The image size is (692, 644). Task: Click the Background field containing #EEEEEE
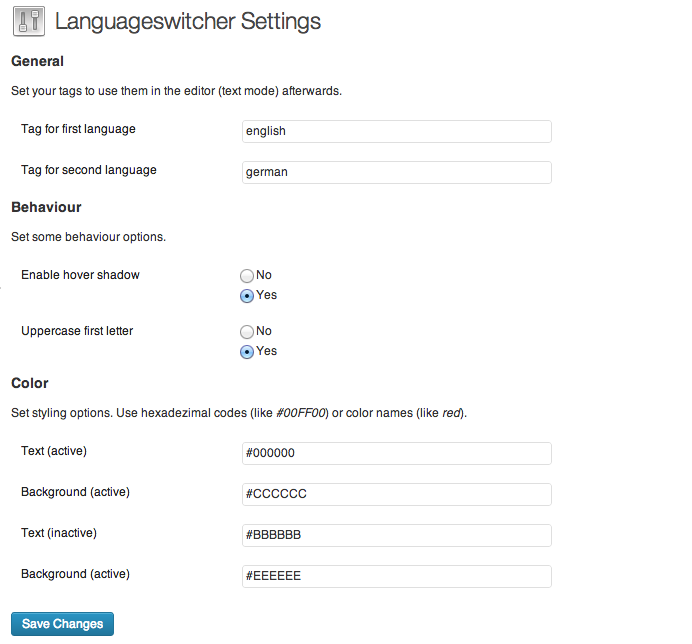pos(396,576)
